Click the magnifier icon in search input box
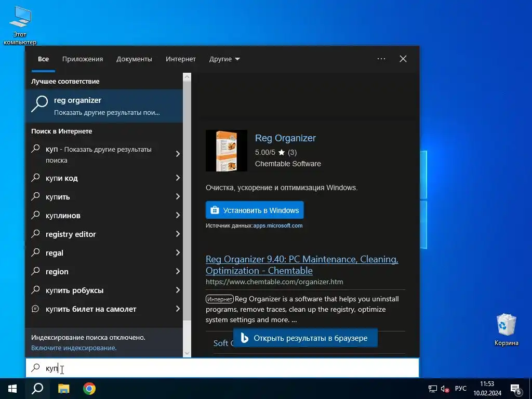This screenshot has width=532, height=399. (35, 368)
